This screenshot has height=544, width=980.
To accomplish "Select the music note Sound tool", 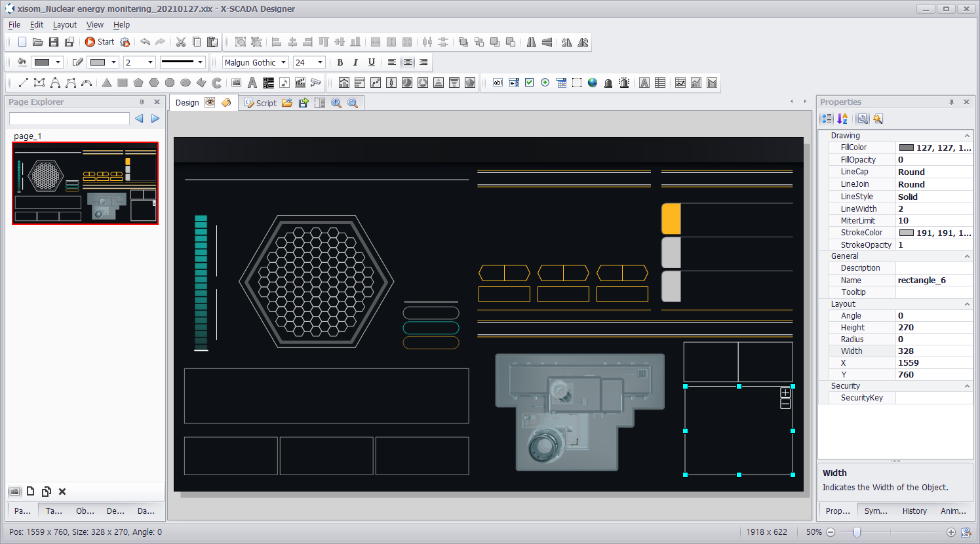I will pyautogui.click(x=284, y=83).
